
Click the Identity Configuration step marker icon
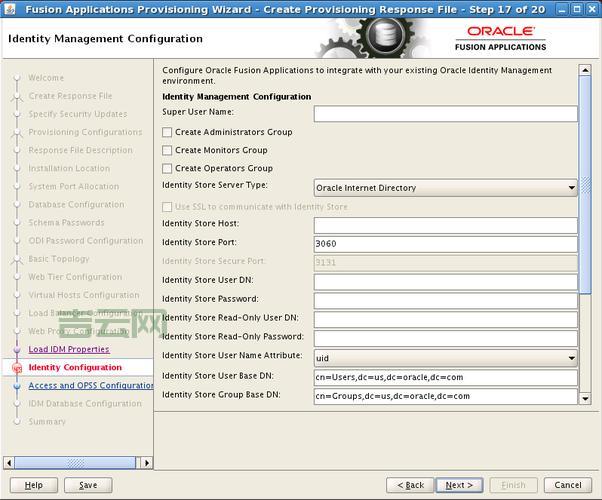click(17, 368)
